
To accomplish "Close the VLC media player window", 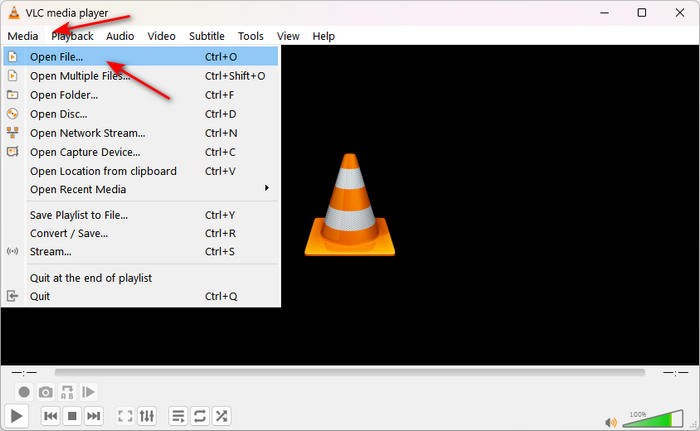I will coord(679,13).
